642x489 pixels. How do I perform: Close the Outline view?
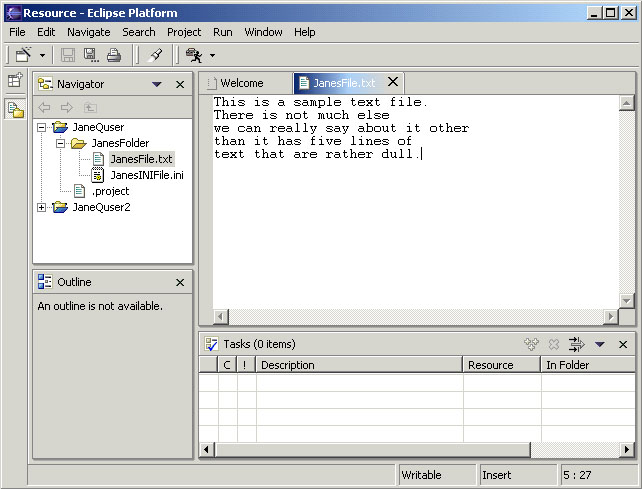point(180,283)
